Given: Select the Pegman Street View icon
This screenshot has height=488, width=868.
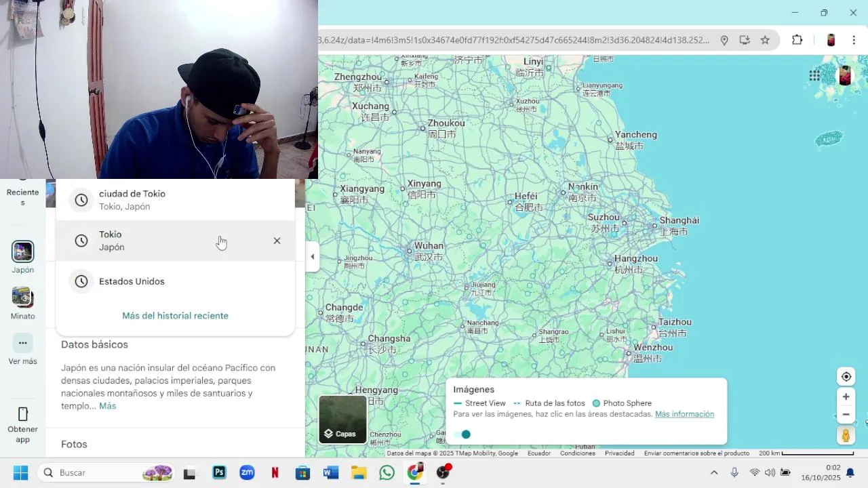Looking at the screenshot, I should (x=846, y=435).
